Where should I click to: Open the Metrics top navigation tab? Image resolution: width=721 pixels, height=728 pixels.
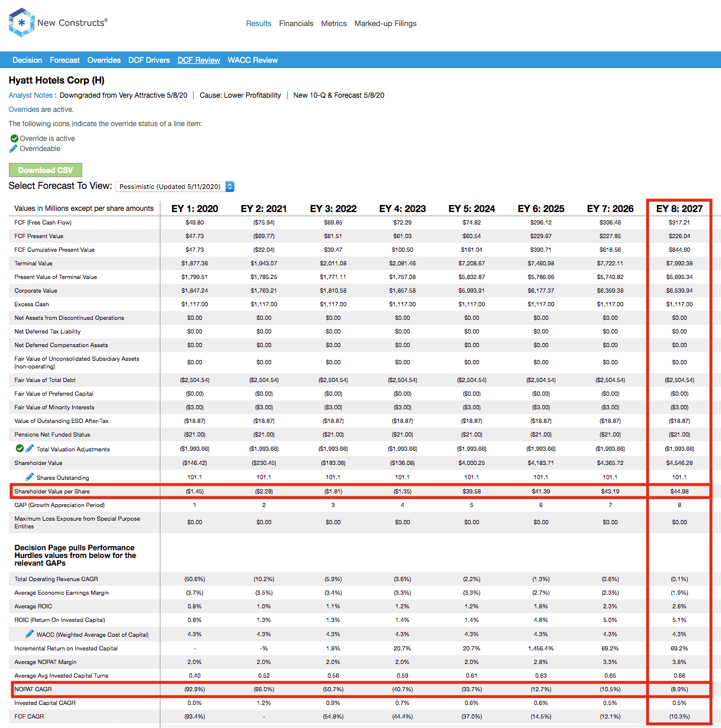pyautogui.click(x=334, y=24)
